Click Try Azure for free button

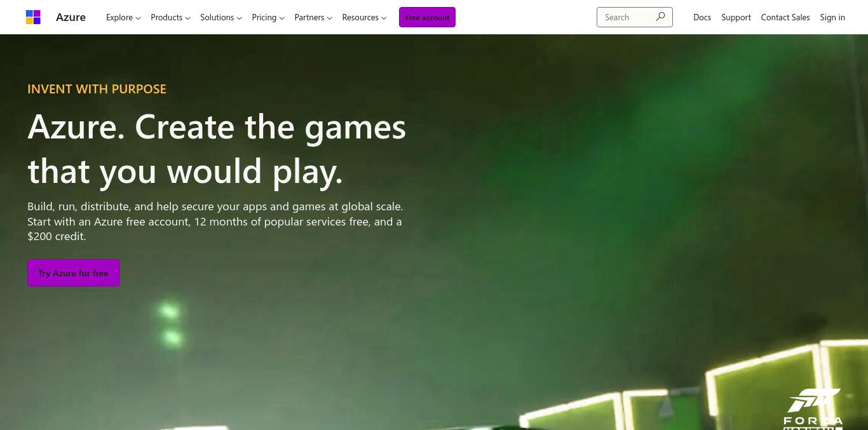[x=73, y=273]
